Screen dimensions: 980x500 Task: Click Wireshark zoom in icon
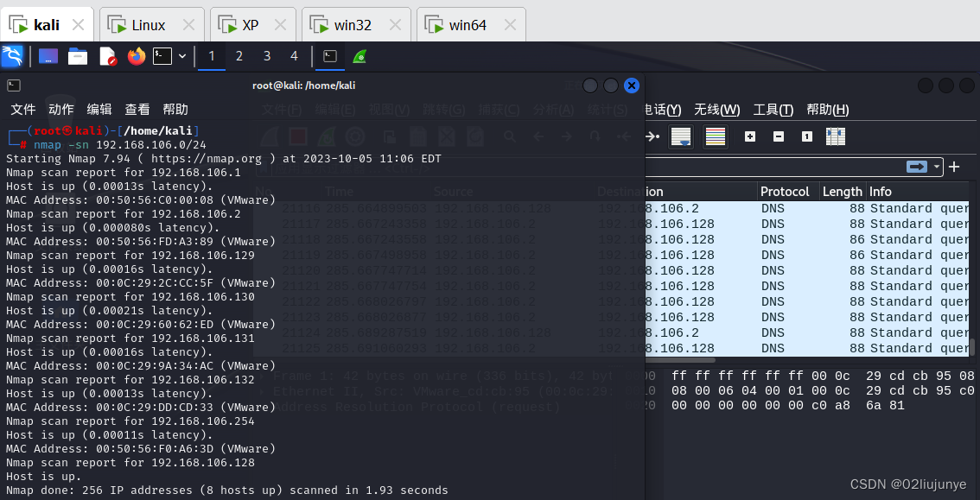tap(750, 136)
